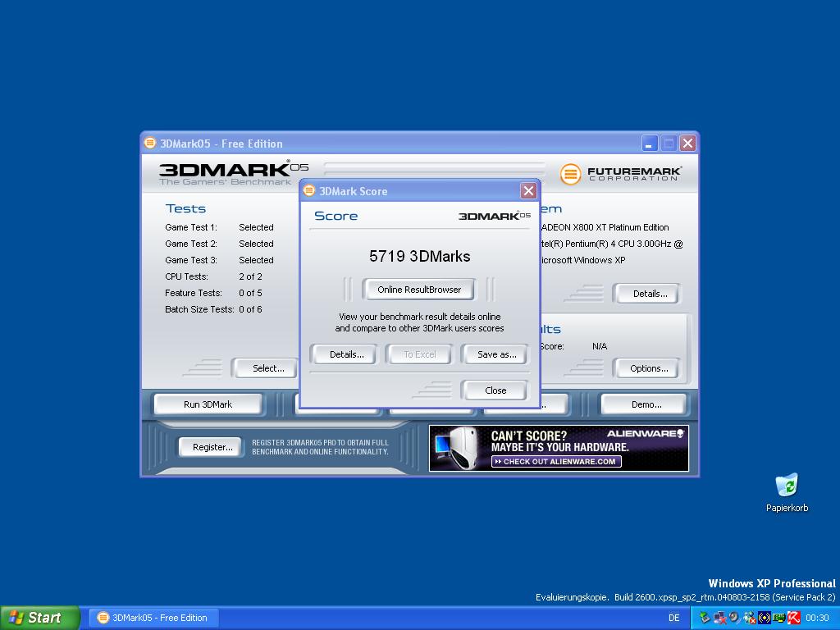Click the Score heading in the dialog
The height and width of the screenshot is (630, 840).
coord(336,216)
